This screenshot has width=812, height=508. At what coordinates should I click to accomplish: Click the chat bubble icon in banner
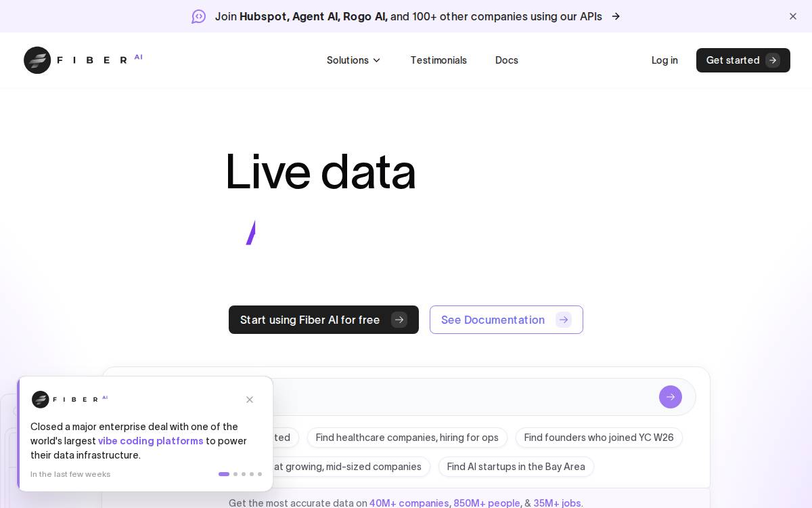click(x=198, y=16)
